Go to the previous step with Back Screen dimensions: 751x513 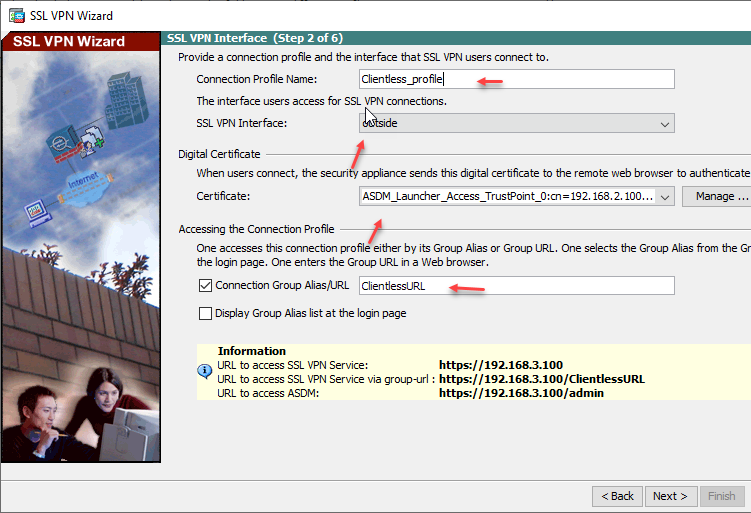(617, 496)
